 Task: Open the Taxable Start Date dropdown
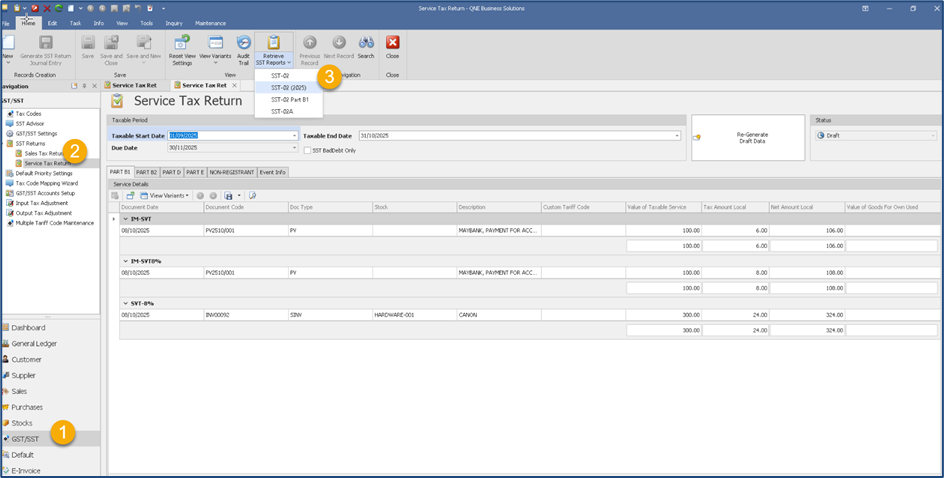pos(294,135)
